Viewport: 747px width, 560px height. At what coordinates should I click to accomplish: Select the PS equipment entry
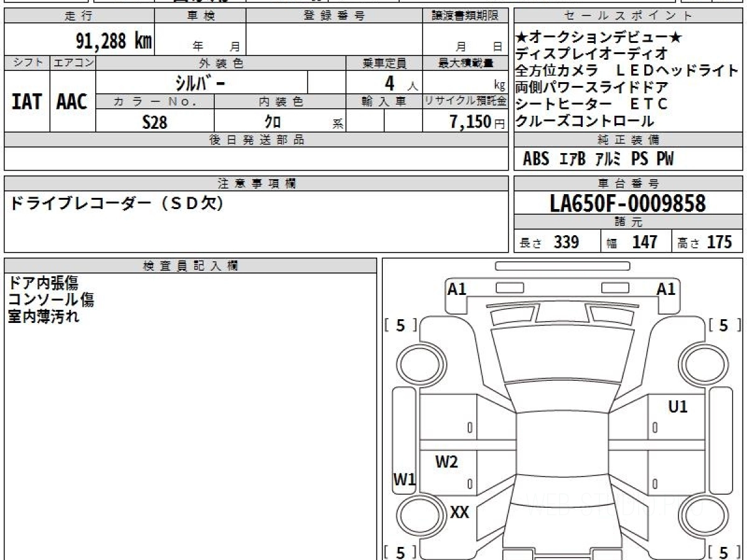[x=639, y=159]
